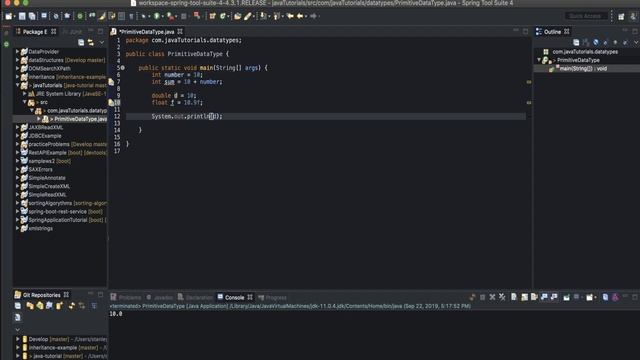Click the Next Annotation toolbar icon
The height and width of the screenshot is (360, 640).
pos(263,16)
